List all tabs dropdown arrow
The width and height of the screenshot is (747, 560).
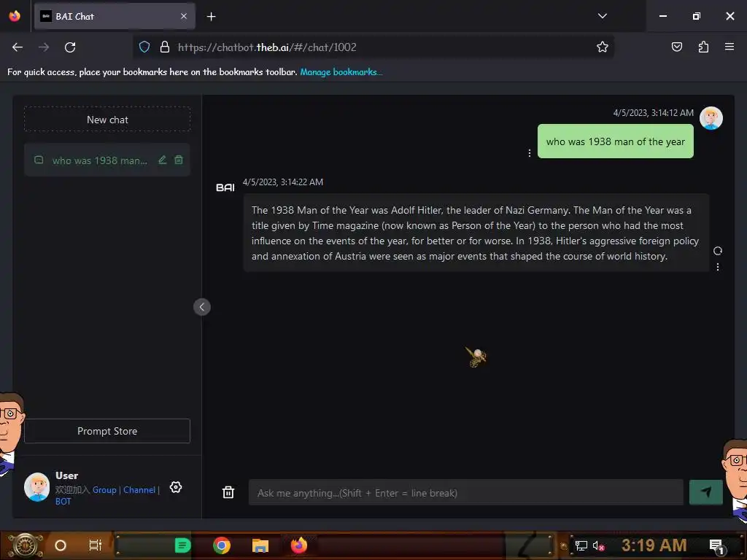[x=602, y=16]
